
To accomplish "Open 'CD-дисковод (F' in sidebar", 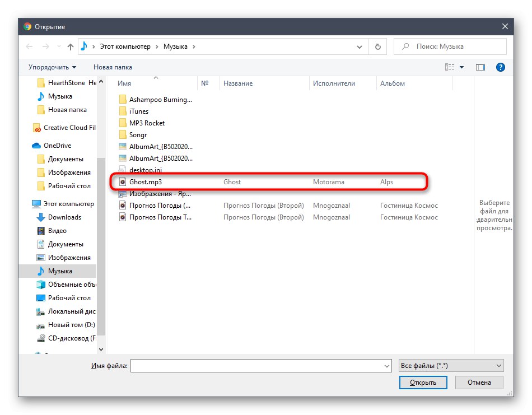I will click(x=66, y=338).
